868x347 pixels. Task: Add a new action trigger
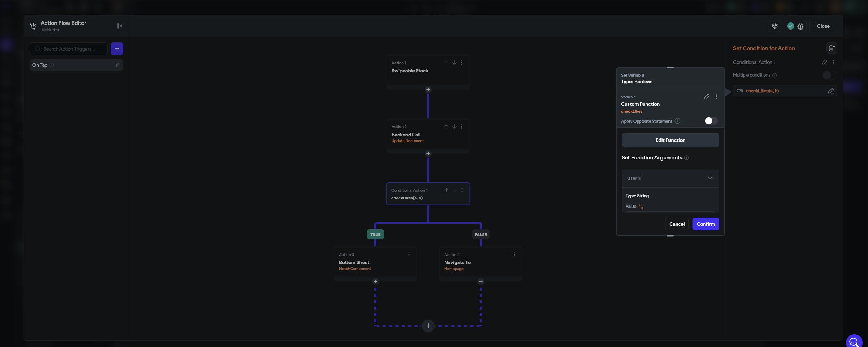click(x=117, y=49)
